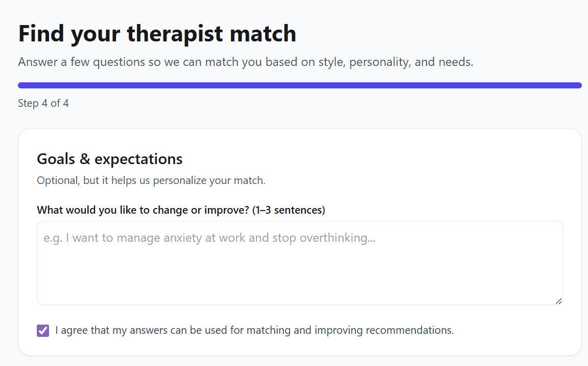Image resolution: width=588 pixels, height=366 pixels.
Task: Click "(1–3 sentences)" in the question label
Action: [x=289, y=210]
